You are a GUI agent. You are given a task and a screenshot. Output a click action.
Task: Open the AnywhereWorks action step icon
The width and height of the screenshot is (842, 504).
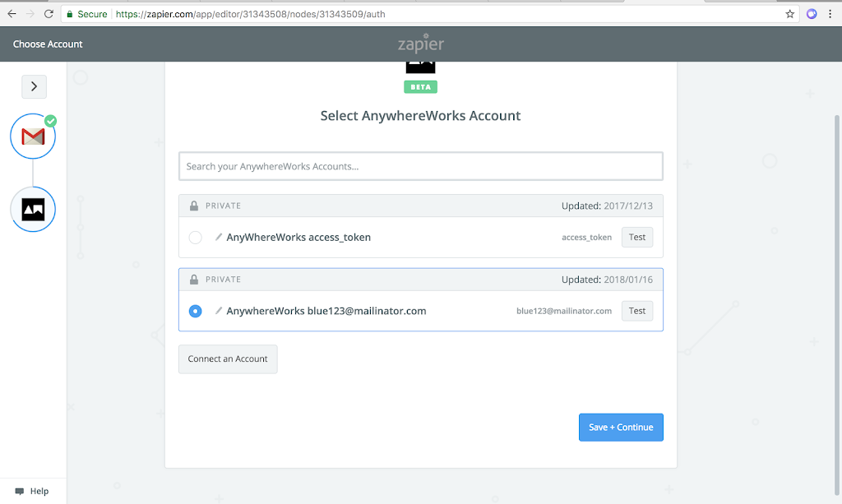(33, 210)
